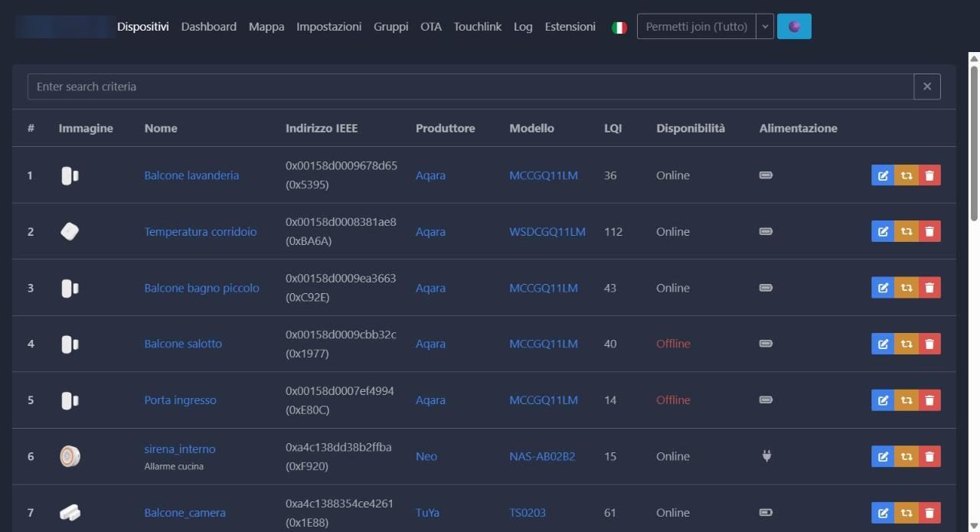Reconfigure Balcone bagno piccolo sensor
This screenshot has height=532, width=980.
coord(906,288)
